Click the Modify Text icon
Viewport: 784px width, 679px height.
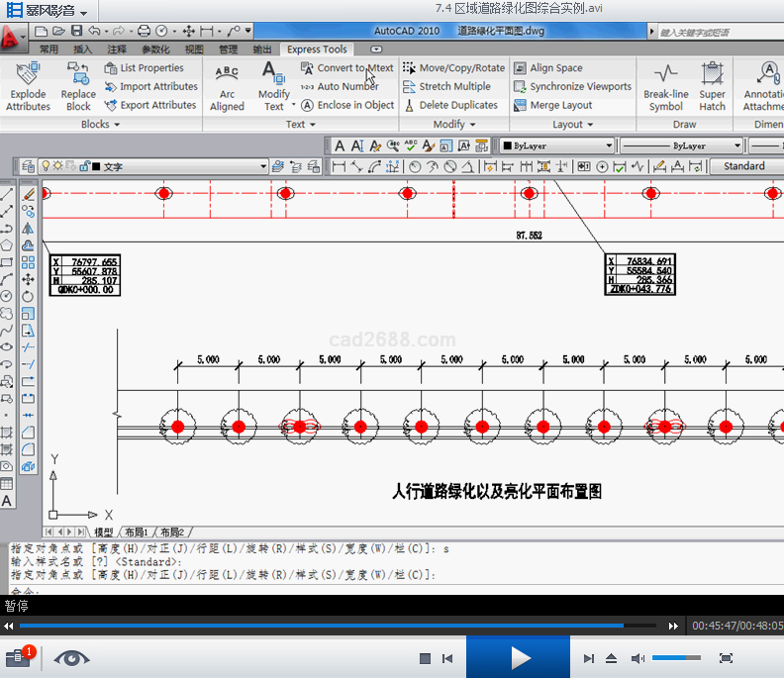point(274,86)
